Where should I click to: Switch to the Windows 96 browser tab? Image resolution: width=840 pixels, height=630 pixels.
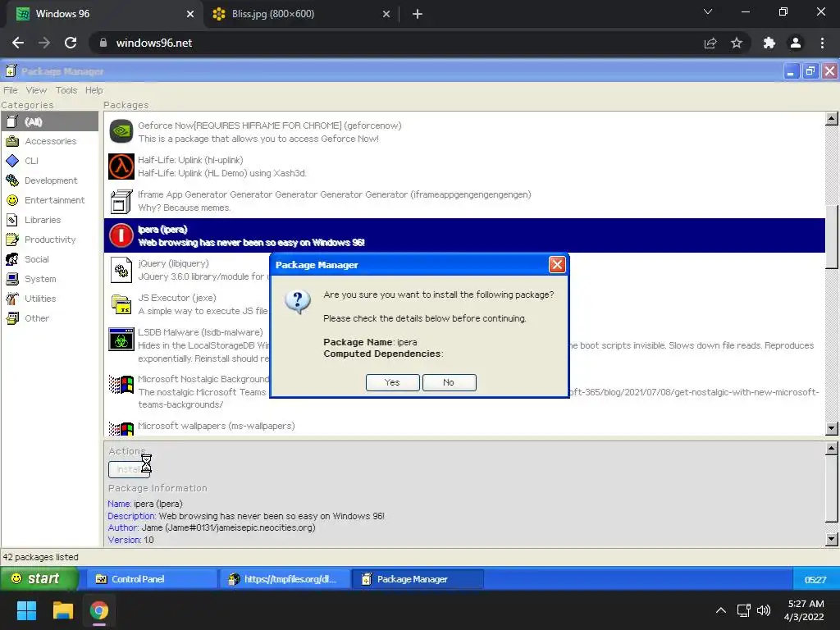pos(105,14)
